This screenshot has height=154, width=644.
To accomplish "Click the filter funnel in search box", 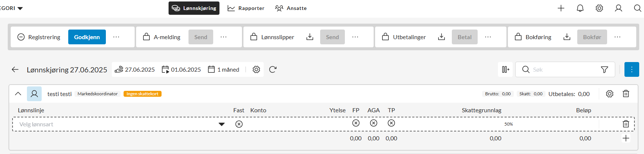I will coord(605,69).
